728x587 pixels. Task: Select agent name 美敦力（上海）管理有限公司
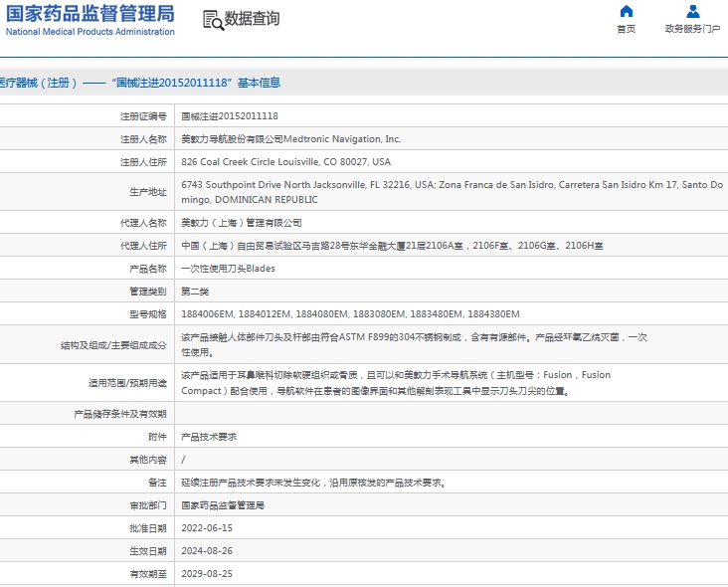[242, 223]
